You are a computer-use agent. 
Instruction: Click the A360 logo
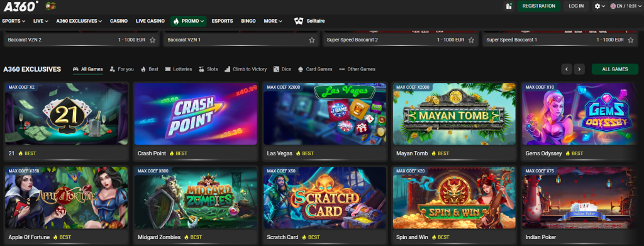(x=21, y=6)
